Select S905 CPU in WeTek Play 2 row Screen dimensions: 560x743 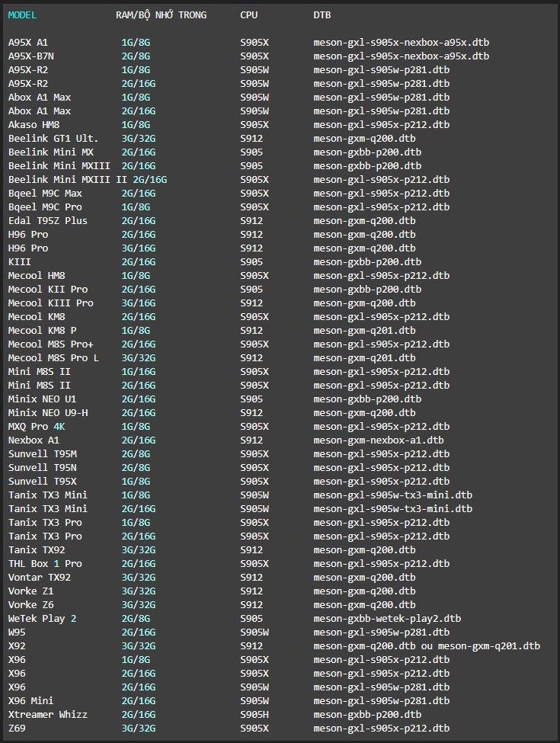(x=251, y=619)
